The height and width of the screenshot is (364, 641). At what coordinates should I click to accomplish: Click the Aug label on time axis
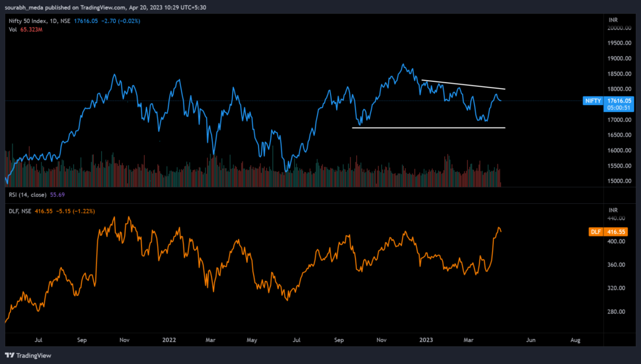click(575, 340)
